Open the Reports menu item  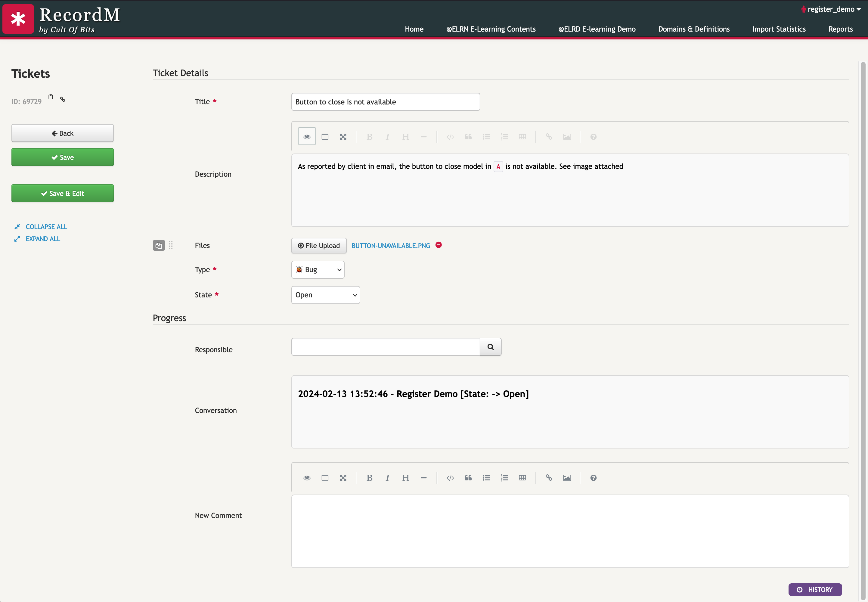pyautogui.click(x=840, y=29)
